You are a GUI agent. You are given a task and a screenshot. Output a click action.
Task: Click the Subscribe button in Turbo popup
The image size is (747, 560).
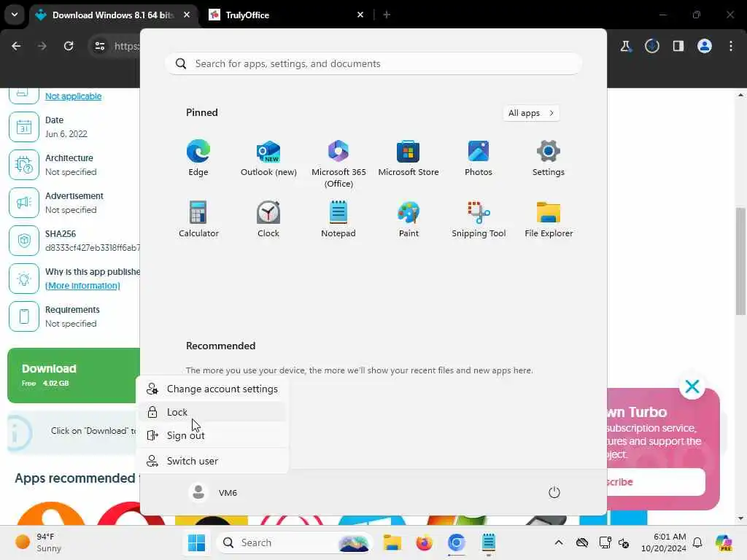click(656, 482)
